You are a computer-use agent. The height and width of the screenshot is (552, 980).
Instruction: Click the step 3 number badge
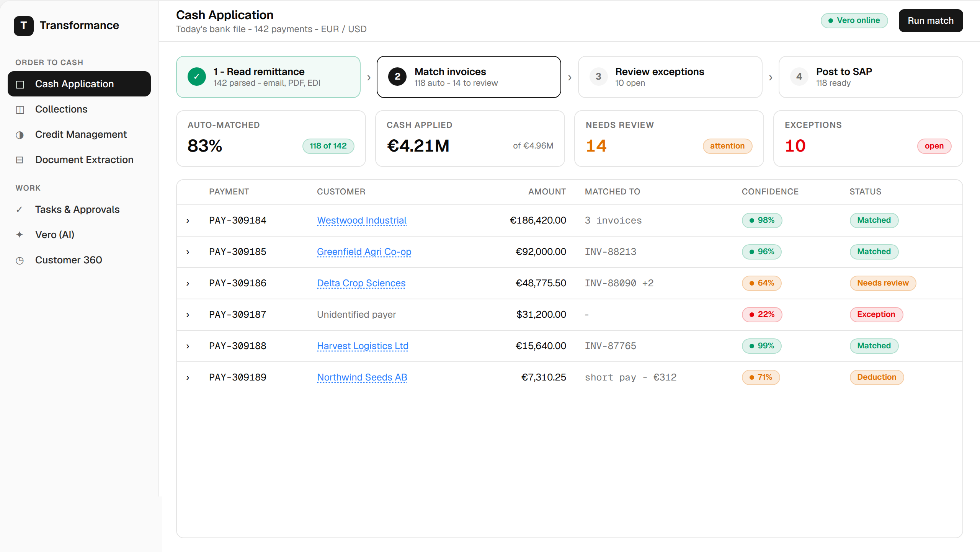point(598,77)
